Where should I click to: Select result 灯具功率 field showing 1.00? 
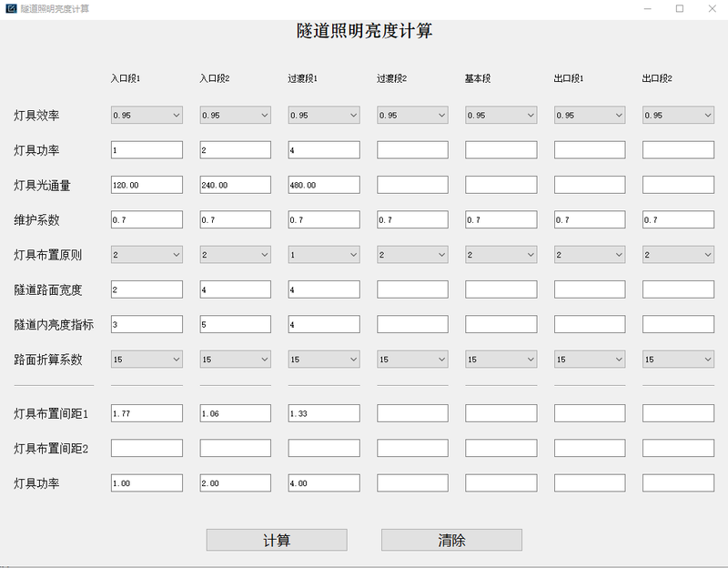147,483
